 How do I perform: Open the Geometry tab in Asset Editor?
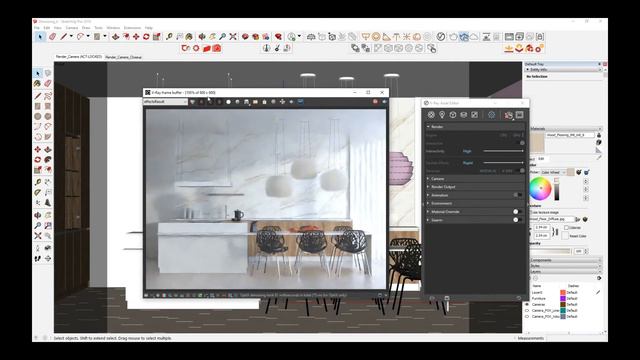tap(453, 115)
